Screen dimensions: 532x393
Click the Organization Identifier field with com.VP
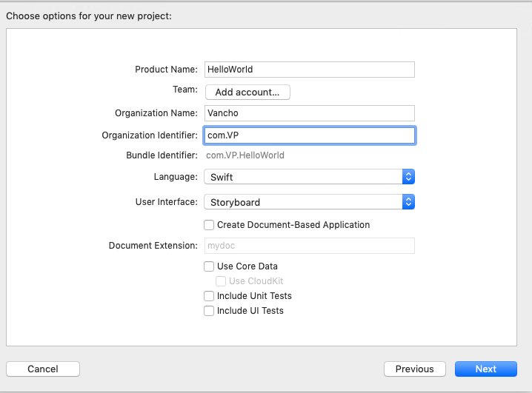310,135
